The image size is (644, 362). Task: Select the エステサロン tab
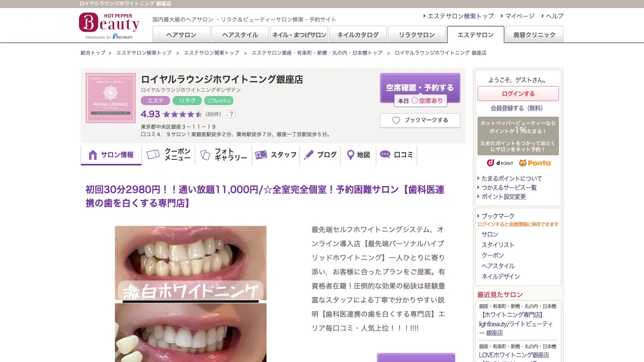click(x=475, y=34)
